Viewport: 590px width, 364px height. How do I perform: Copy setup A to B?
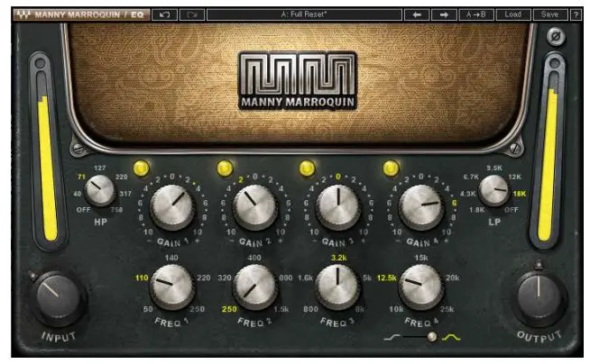coord(475,15)
